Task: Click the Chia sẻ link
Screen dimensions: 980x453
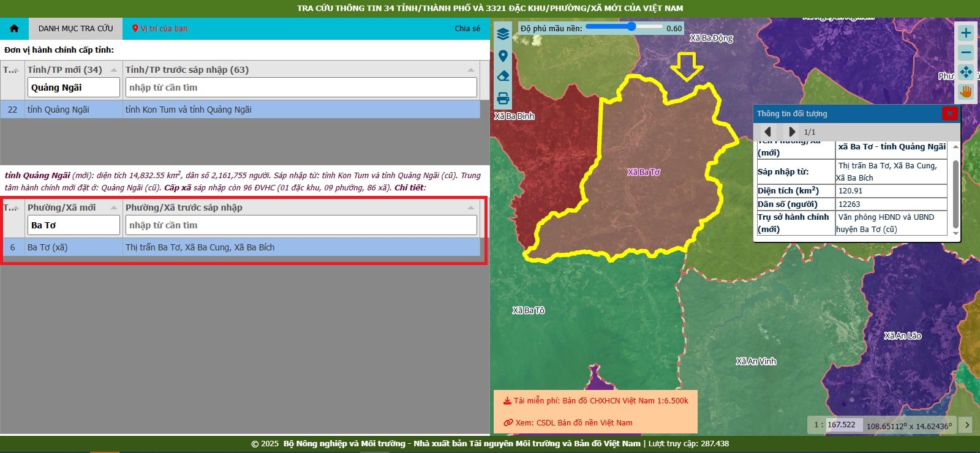Action: (x=467, y=28)
